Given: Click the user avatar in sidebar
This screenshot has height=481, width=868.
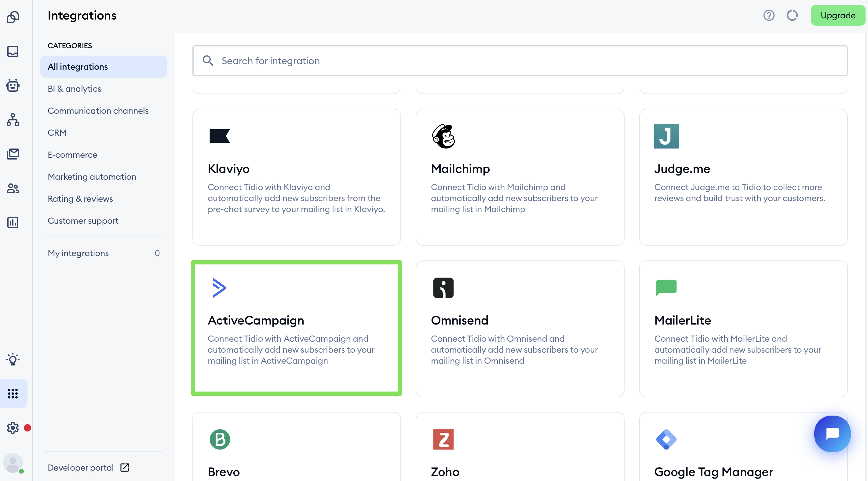Looking at the screenshot, I should click(13, 463).
